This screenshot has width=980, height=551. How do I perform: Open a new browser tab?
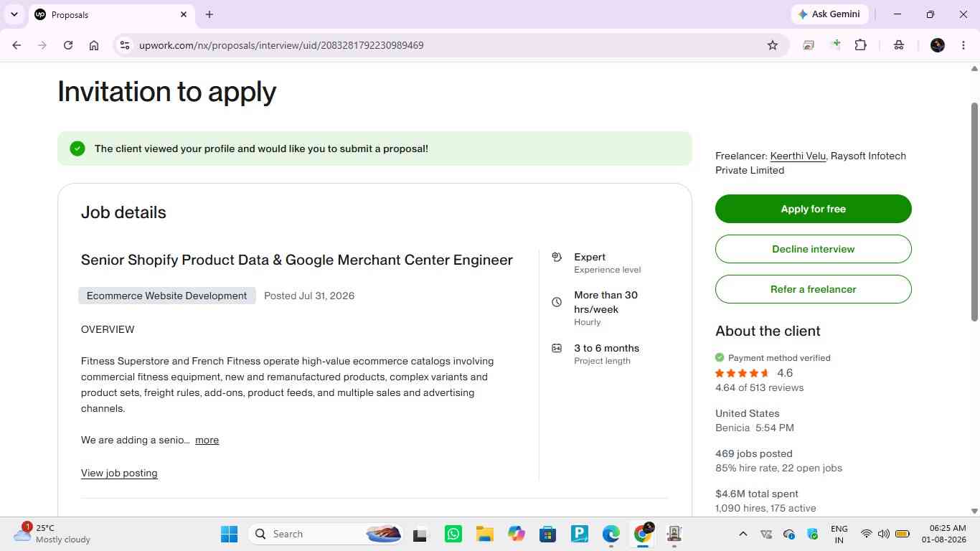(209, 14)
